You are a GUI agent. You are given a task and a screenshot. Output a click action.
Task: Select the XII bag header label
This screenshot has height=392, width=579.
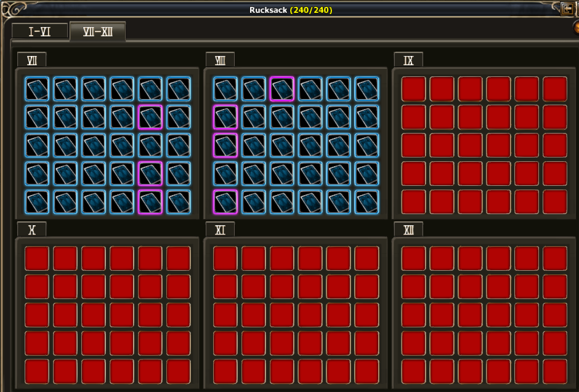coord(408,230)
